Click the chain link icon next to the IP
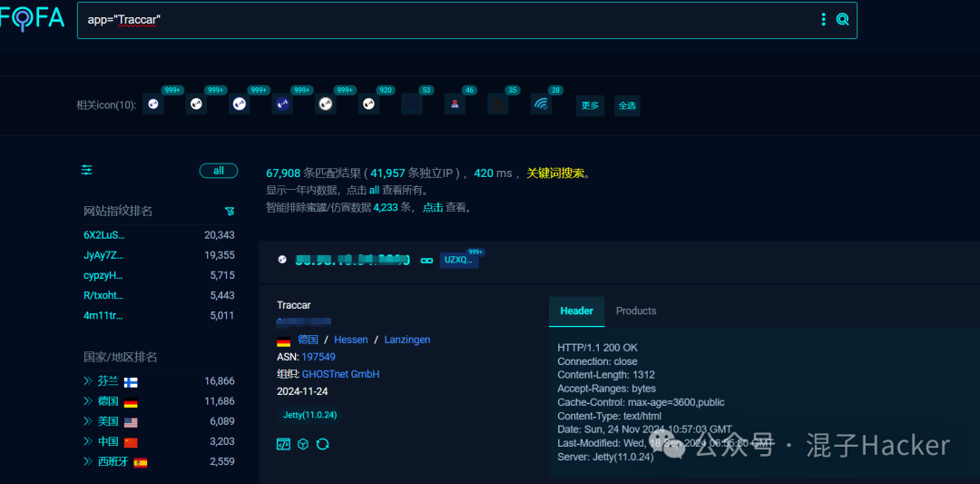 pyautogui.click(x=426, y=260)
